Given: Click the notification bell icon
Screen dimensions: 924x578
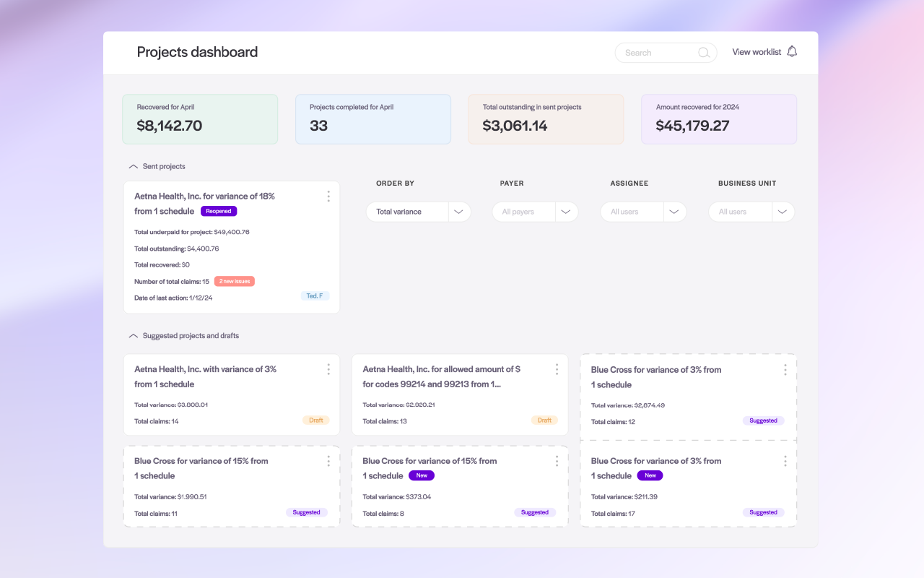Looking at the screenshot, I should (792, 51).
